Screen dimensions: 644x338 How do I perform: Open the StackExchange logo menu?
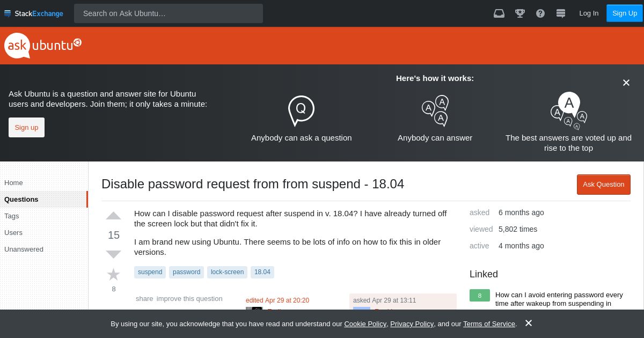[34, 13]
